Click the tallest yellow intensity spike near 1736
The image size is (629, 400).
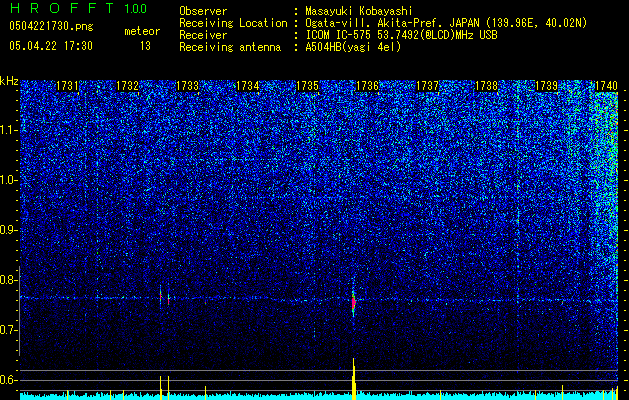coord(353,378)
